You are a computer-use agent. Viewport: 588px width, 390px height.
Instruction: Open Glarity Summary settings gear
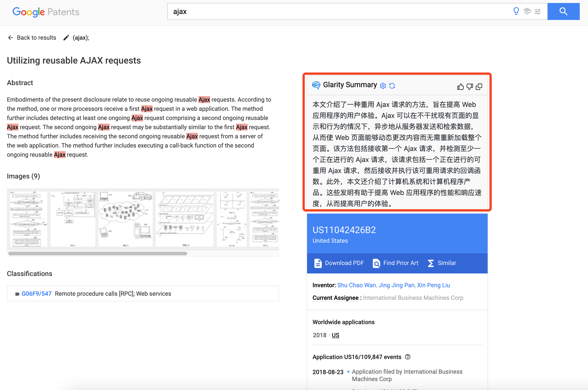[x=383, y=86]
